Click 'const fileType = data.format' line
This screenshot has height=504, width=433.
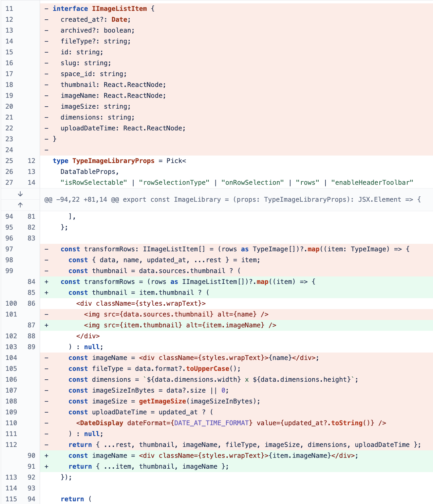pyautogui.click(x=237, y=368)
